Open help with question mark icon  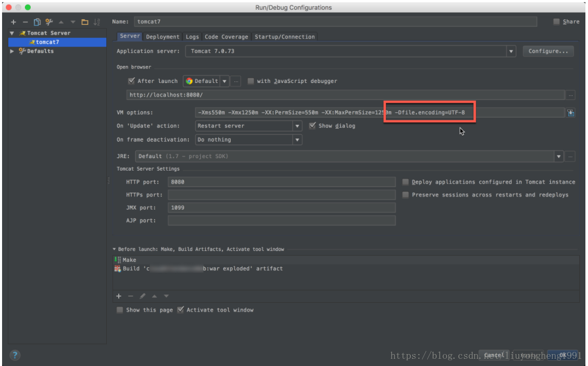pyautogui.click(x=15, y=355)
